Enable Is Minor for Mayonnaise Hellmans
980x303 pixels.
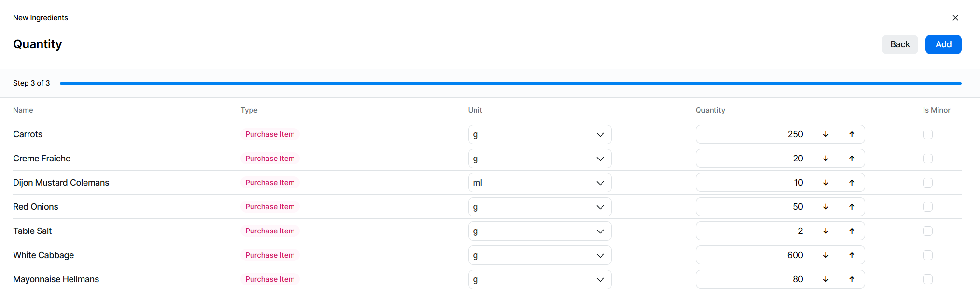(x=927, y=279)
